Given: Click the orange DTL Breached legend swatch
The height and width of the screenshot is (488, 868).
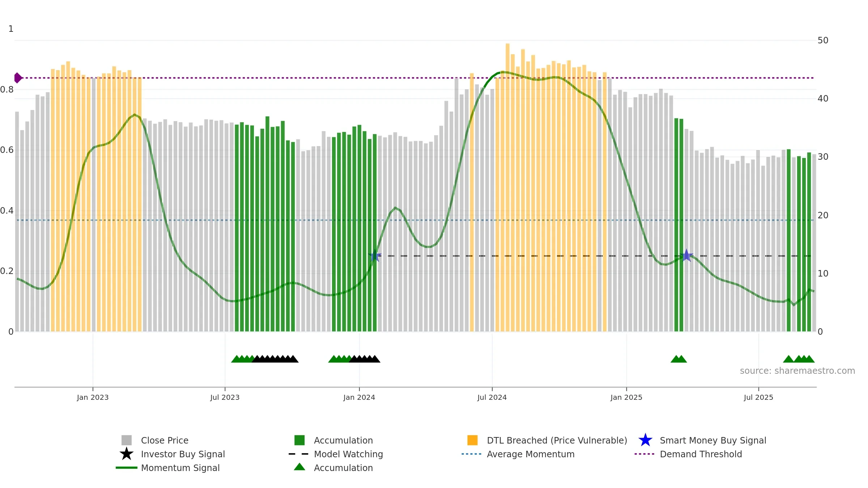Looking at the screenshot, I should coord(472,440).
